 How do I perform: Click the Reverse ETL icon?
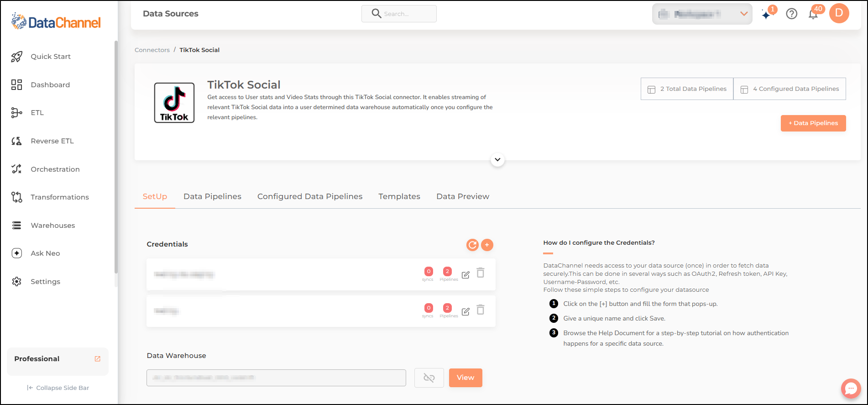click(x=17, y=141)
